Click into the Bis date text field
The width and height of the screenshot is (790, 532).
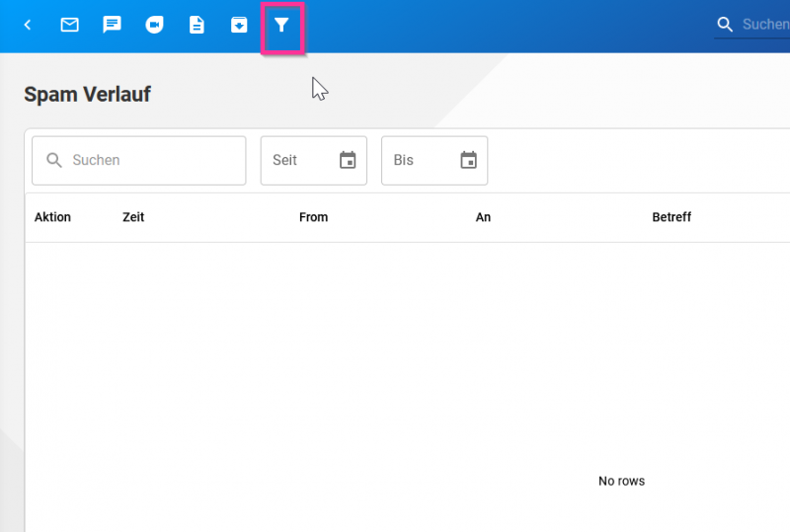click(415, 160)
